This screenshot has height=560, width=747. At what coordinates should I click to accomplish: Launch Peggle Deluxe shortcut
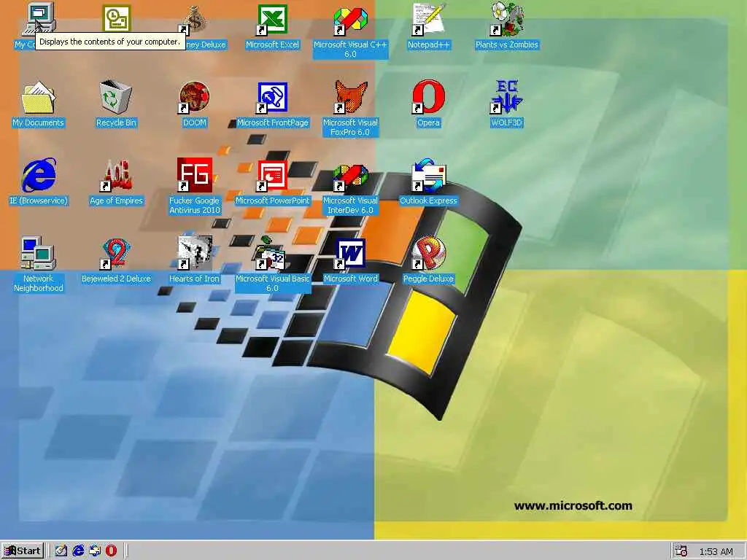click(429, 253)
